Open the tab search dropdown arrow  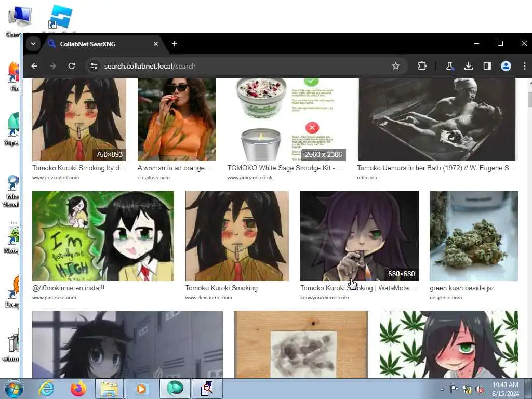point(33,44)
